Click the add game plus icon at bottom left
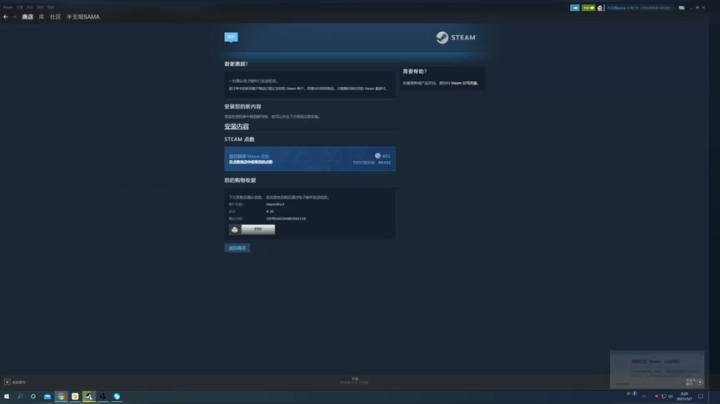The image size is (720, 404). (x=7, y=382)
